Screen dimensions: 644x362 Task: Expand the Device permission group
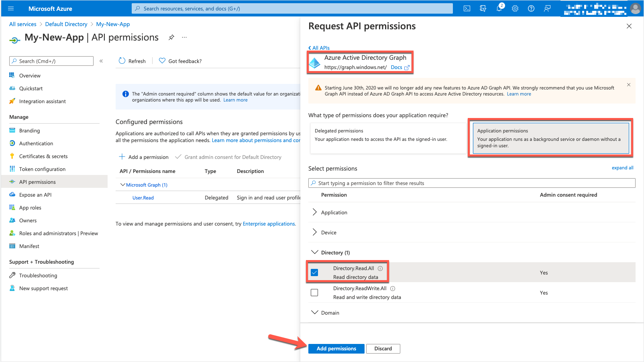pos(315,232)
